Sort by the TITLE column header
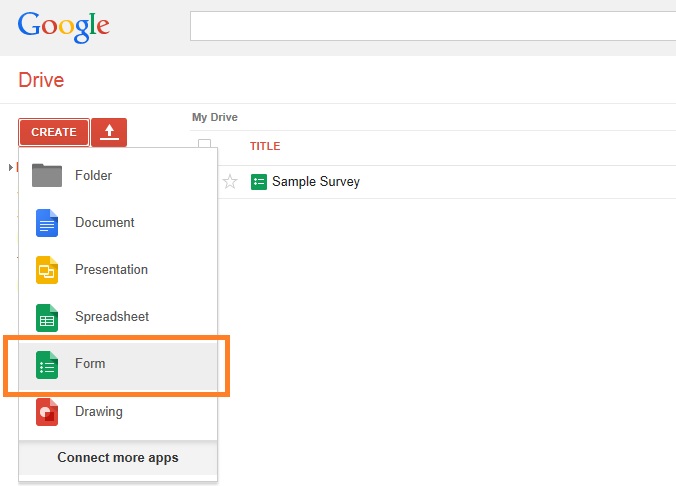 265,146
